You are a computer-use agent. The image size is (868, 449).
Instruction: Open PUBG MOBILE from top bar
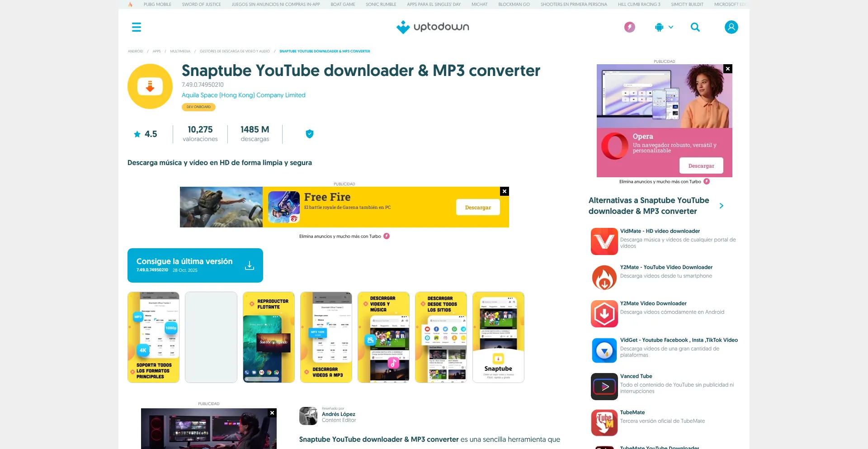coord(157,5)
